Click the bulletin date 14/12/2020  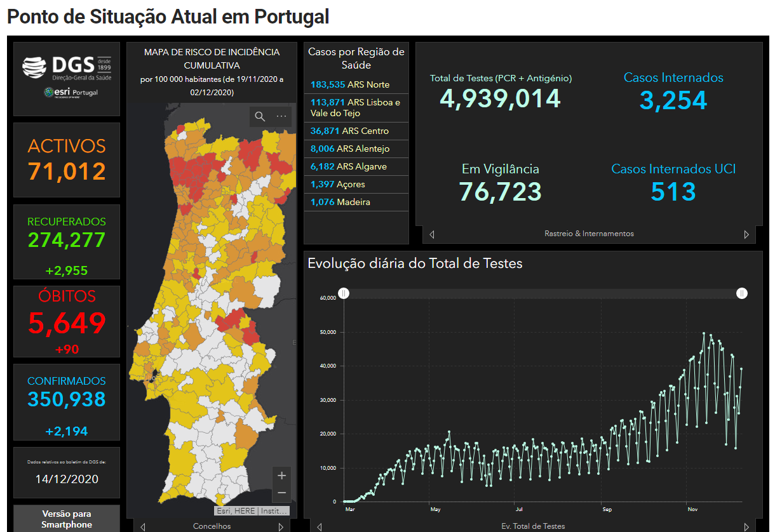click(x=67, y=479)
